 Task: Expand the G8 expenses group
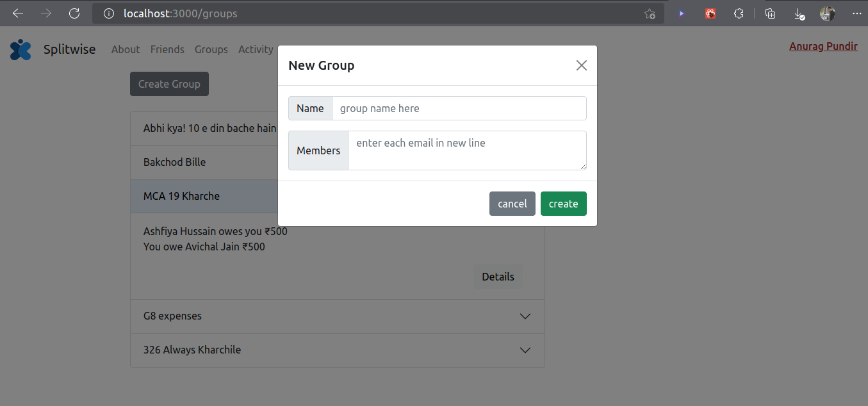(x=525, y=316)
